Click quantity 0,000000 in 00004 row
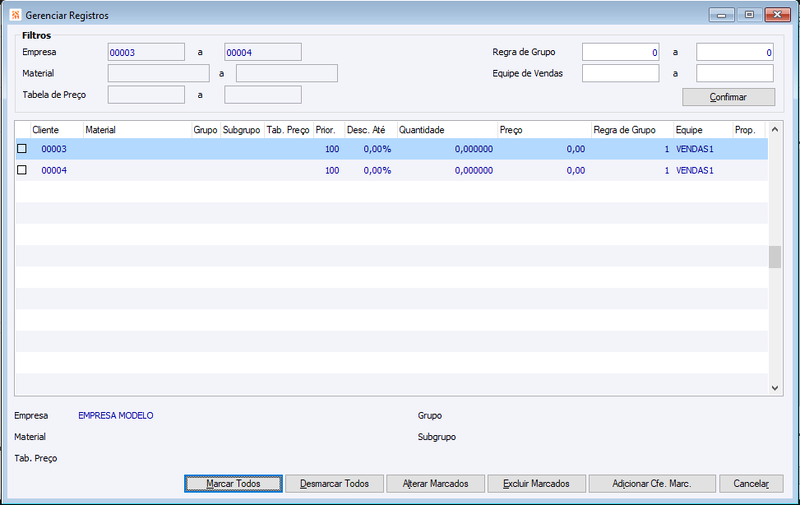Image resolution: width=800 pixels, height=505 pixels. [x=474, y=170]
